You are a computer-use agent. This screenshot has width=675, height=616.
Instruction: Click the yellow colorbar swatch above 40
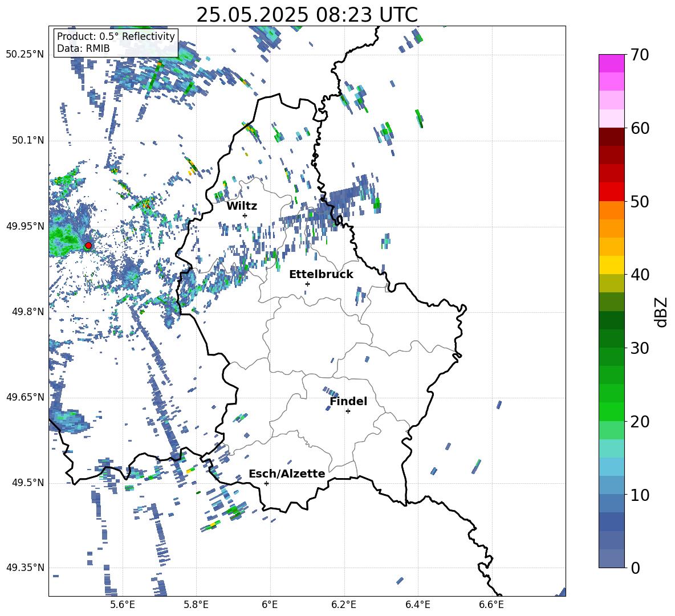coord(611,265)
